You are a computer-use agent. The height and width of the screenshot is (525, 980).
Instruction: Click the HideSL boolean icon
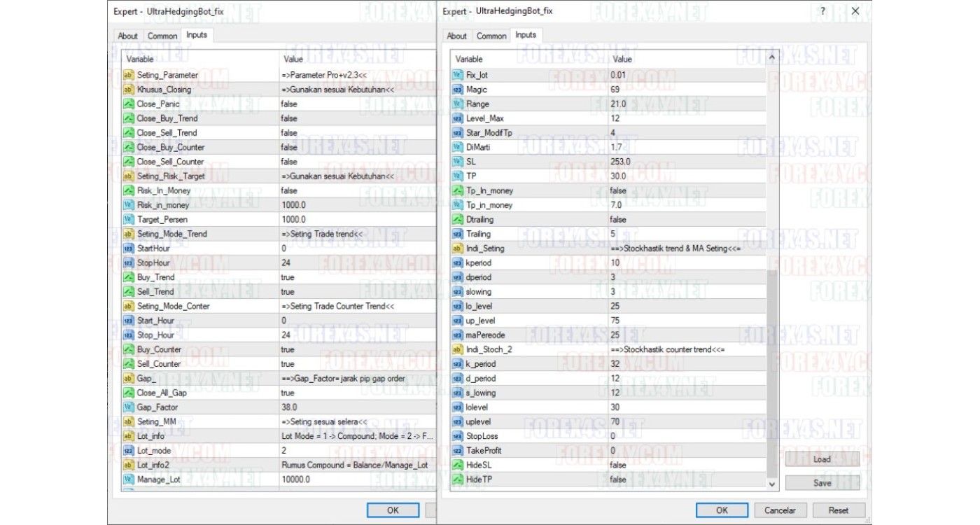click(458, 465)
